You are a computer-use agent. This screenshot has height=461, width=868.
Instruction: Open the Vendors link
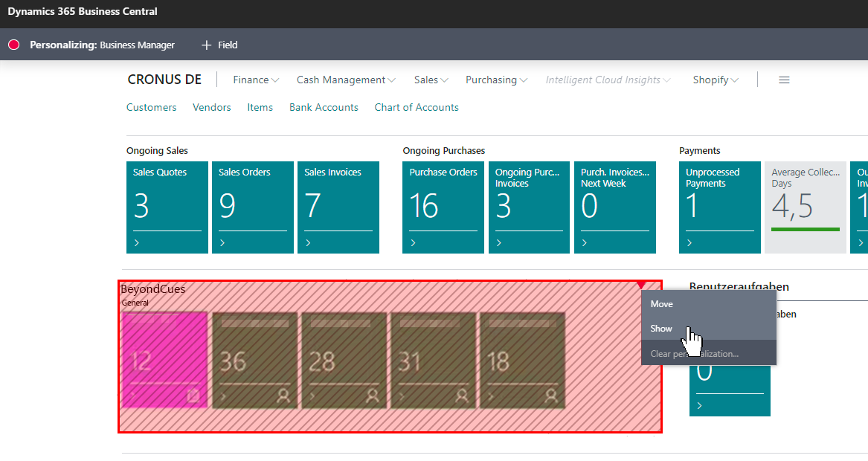211,107
